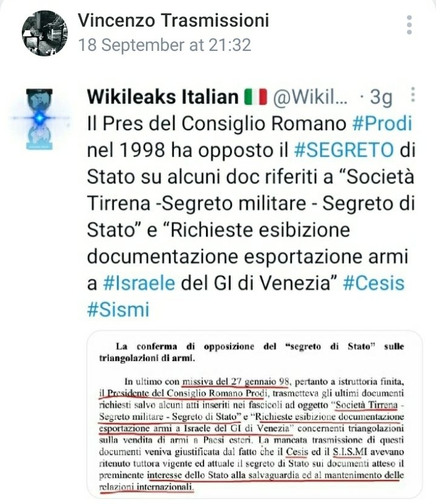
Task: Open the Wikileaks Italian account name
Action: 162,97
